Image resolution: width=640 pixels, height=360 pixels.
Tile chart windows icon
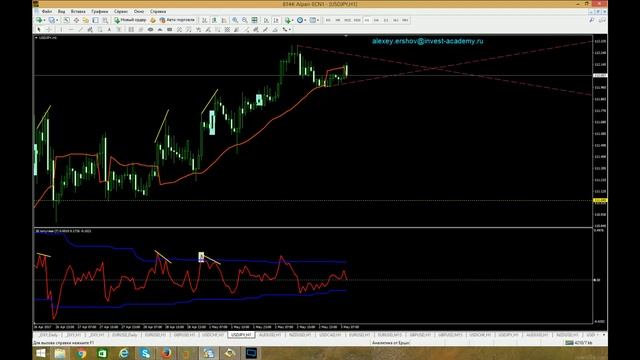(x=254, y=20)
